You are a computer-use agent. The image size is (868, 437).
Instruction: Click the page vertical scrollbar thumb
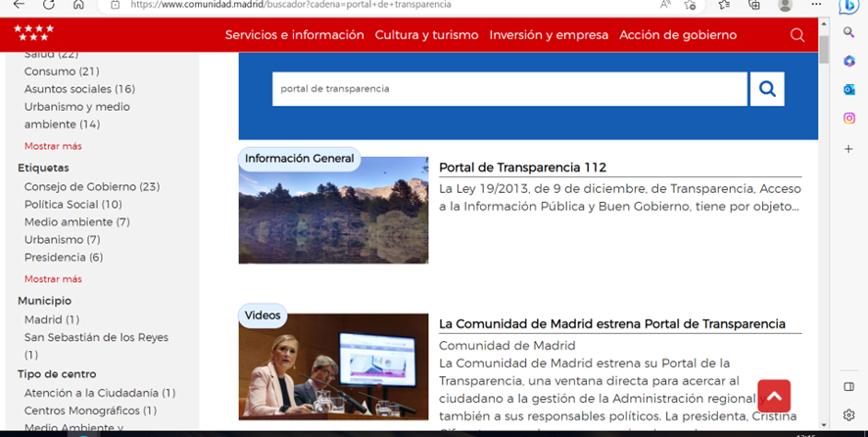pyautogui.click(x=824, y=49)
